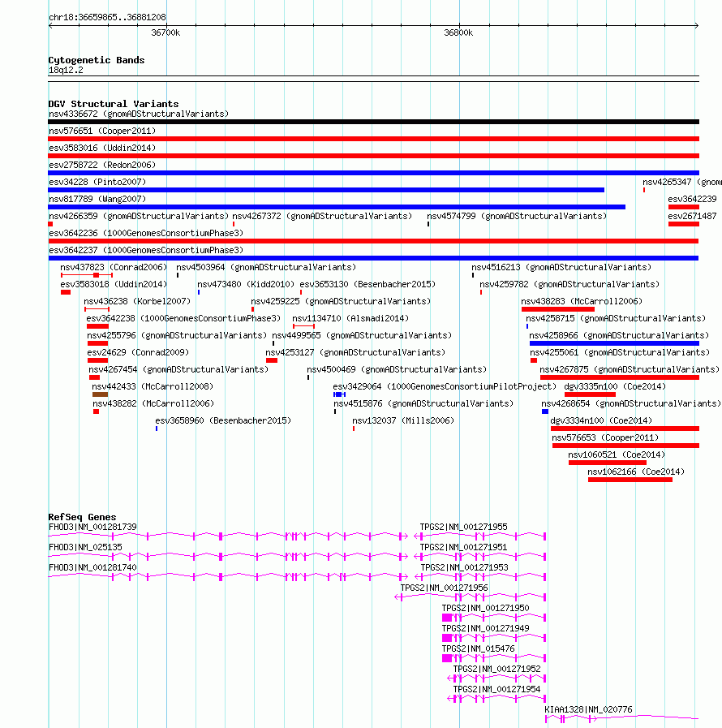Click the nsv4336672 gnomADStructuralVariants label

(x=138, y=114)
